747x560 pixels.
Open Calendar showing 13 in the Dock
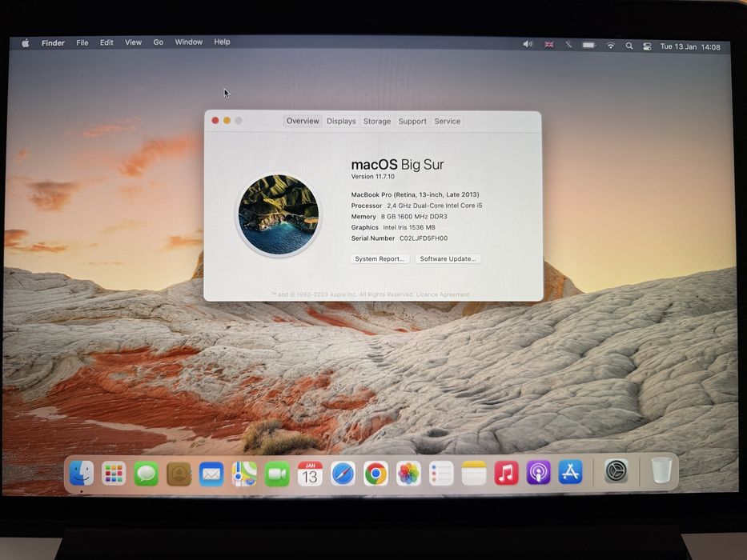click(310, 474)
